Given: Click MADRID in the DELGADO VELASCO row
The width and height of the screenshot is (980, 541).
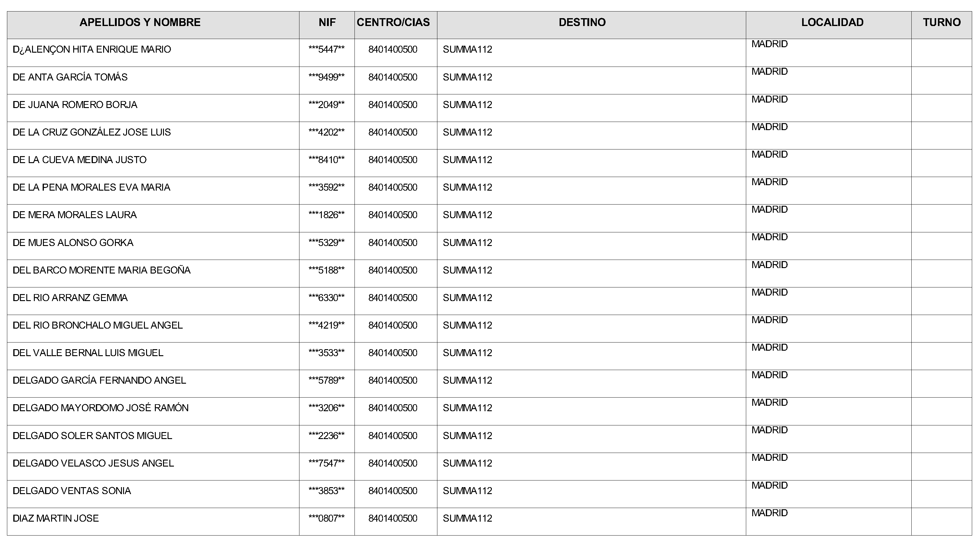Looking at the screenshot, I should (769, 458).
